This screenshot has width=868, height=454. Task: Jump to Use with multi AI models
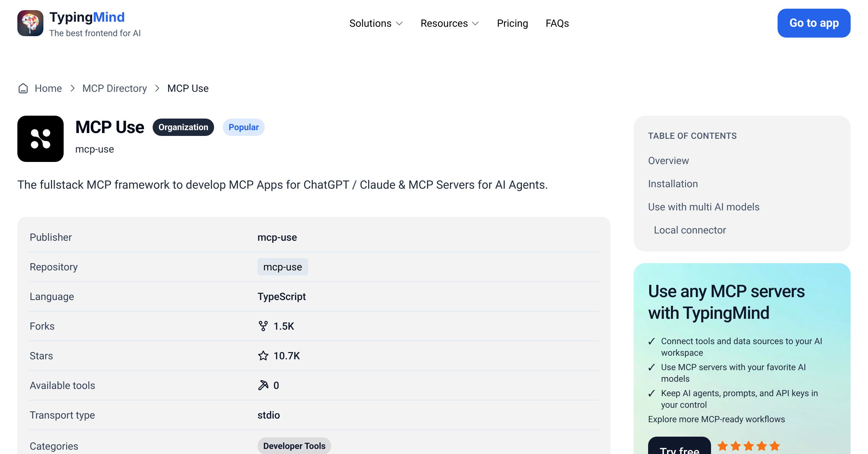coord(704,207)
